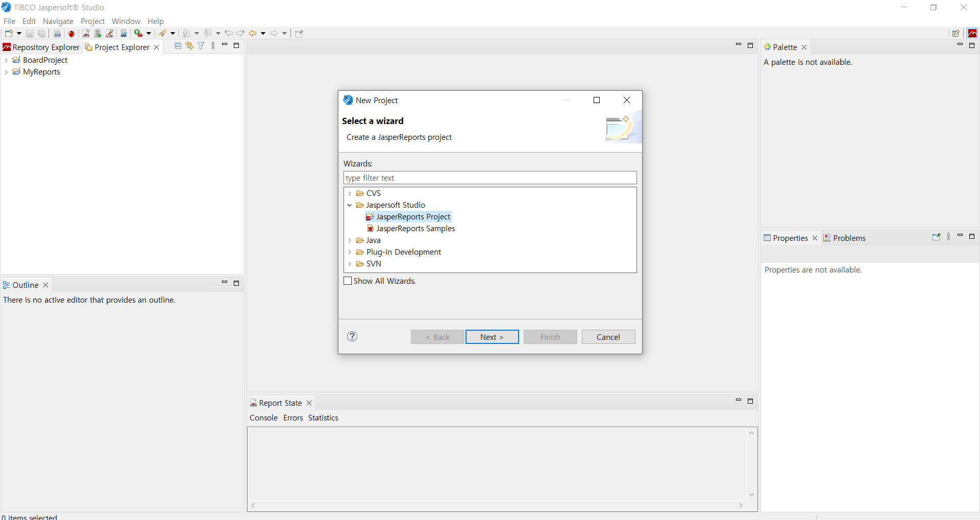The height and width of the screenshot is (520, 980).
Task: Click the Save All toolbar icon
Action: coord(42,34)
